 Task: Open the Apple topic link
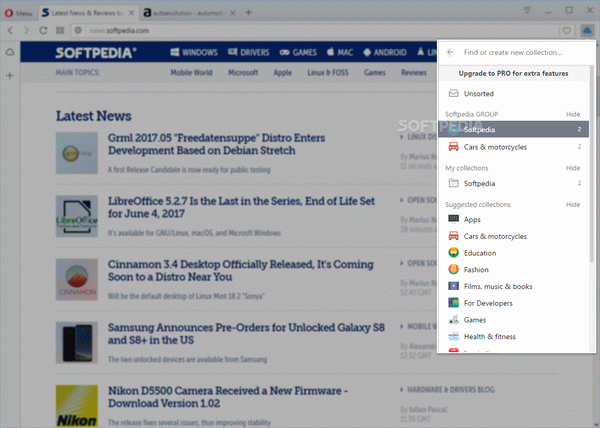(x=283, y=73)
